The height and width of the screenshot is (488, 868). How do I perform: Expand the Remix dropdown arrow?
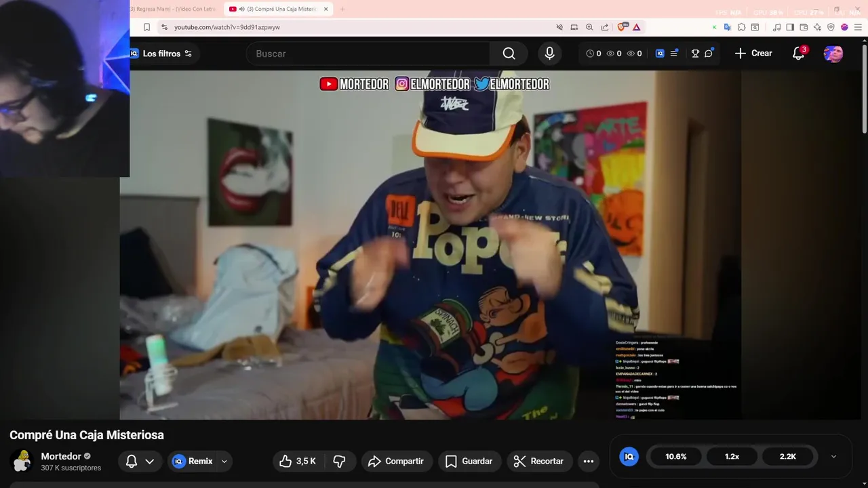[224, 461]
